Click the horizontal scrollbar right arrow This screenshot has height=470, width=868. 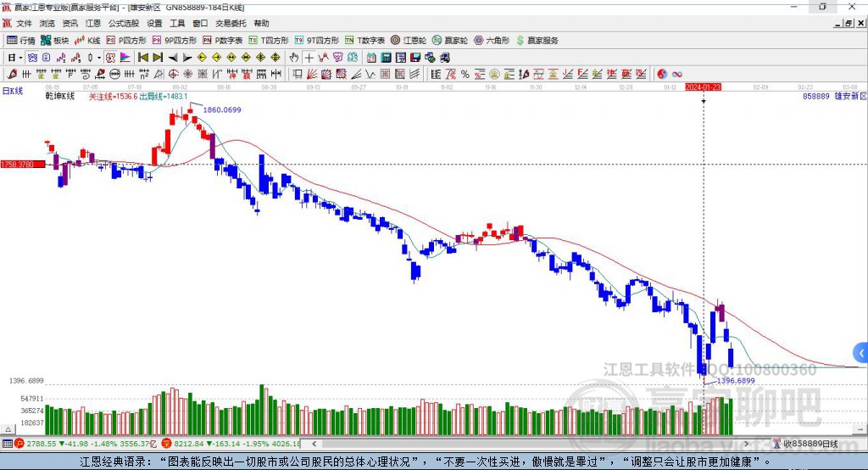(x=746, y=444)
